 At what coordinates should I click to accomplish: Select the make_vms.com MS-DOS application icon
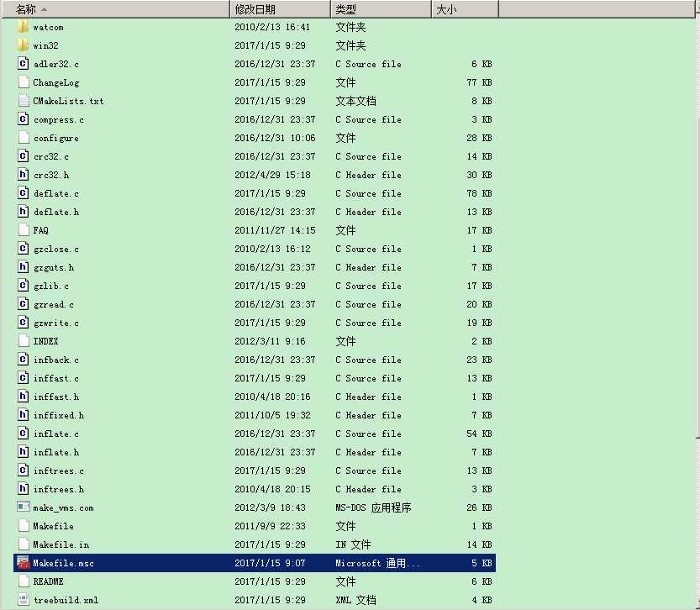[24, 507]
